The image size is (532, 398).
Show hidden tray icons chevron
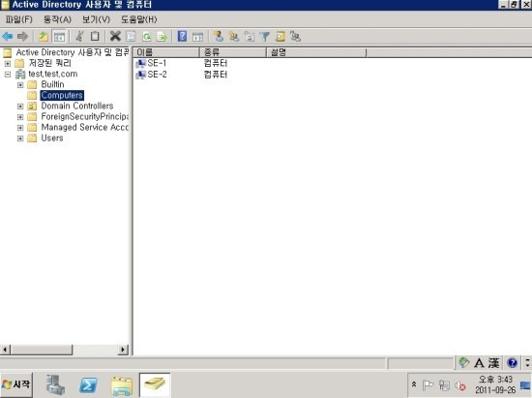[x=414, y=384]
